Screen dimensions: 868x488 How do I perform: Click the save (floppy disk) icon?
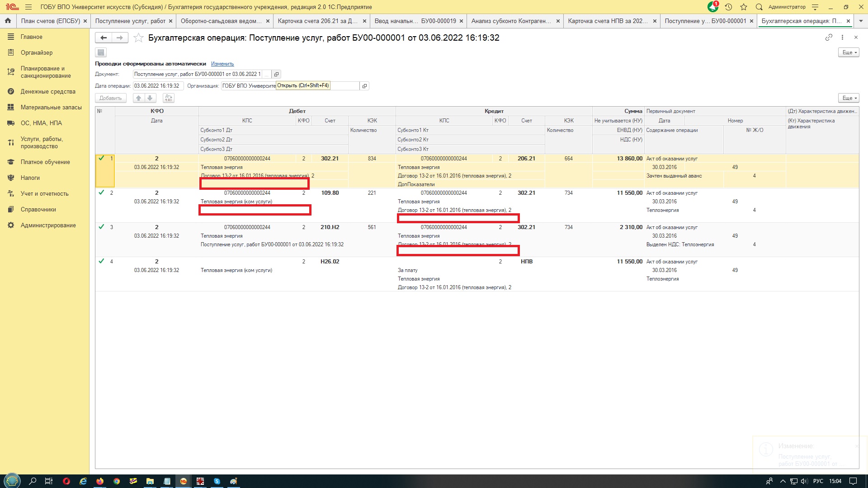101,52
